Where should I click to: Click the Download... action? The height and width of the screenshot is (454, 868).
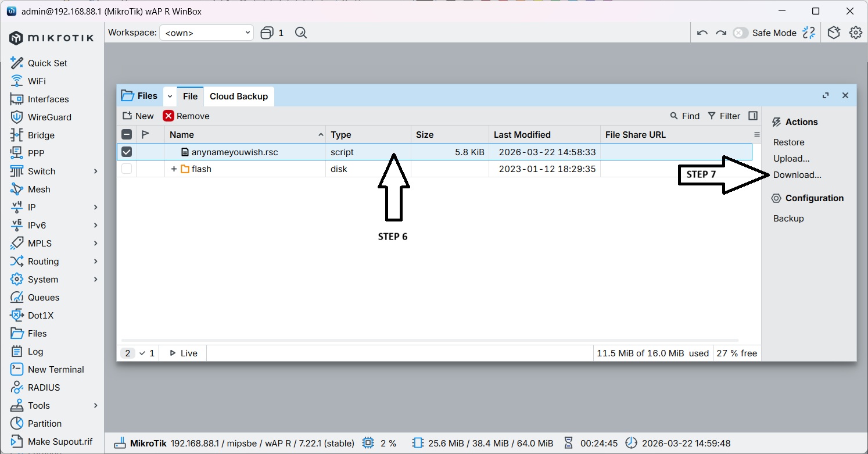(x=797, y=174)
